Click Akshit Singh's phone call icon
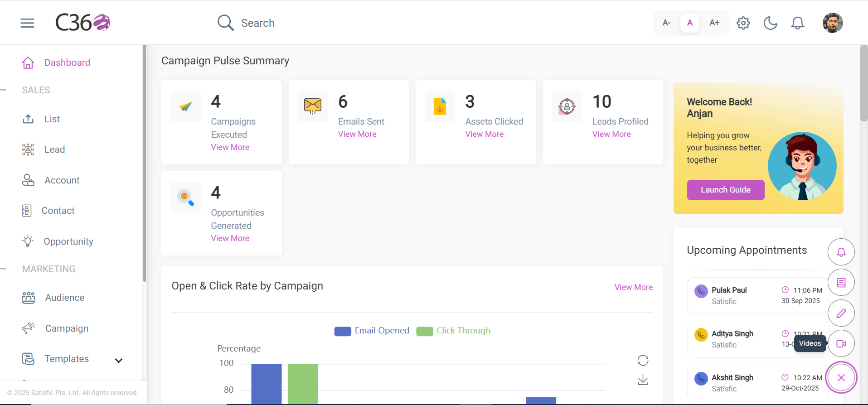 pyautogui.click(x=701, y=379)
